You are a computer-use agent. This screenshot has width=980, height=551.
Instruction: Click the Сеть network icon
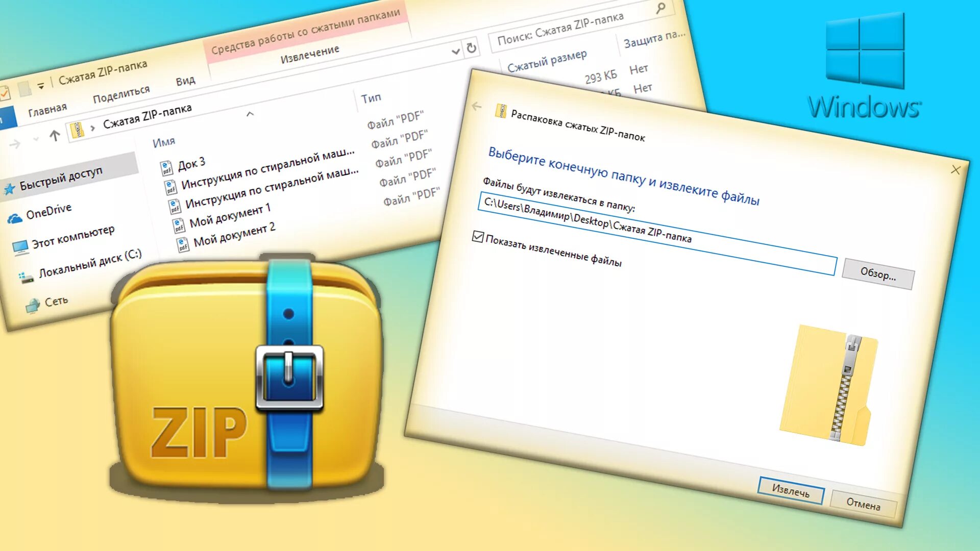point(33,305)
